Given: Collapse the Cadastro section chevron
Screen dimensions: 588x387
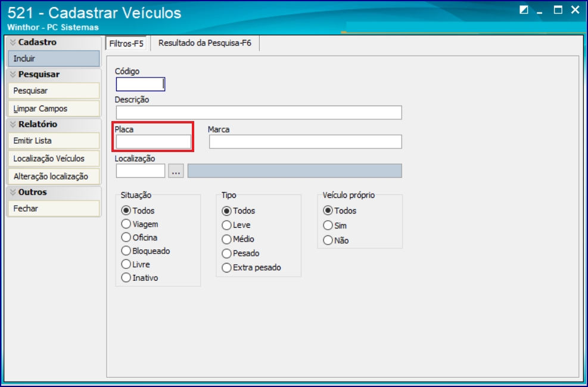Looking at the screenshot, I should pos(13,42).
